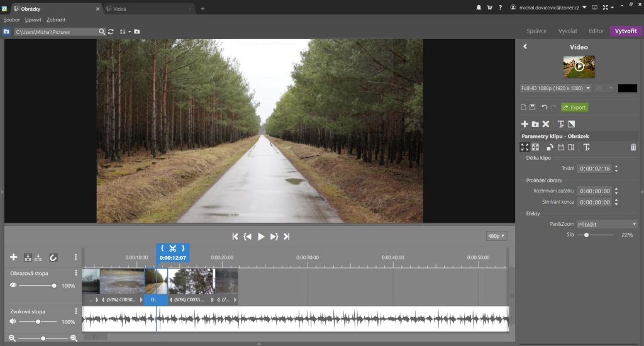Go to next clip marker
This screenshot has height=346, width=644.
pos(274,237)
